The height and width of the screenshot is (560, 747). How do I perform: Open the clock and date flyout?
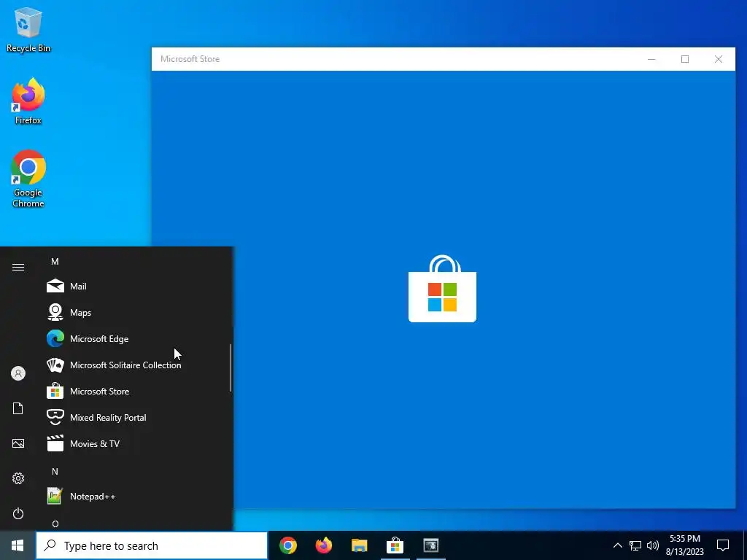(x=684, y=545)
